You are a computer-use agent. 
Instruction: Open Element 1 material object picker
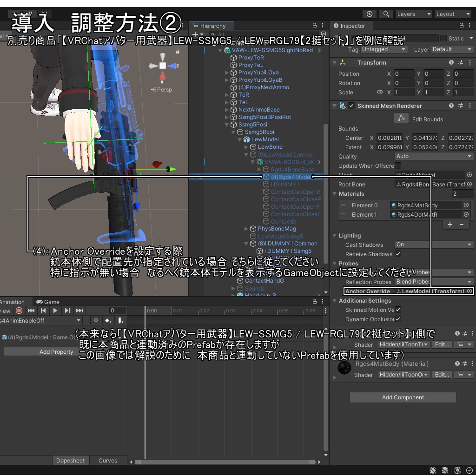point(466,215)
